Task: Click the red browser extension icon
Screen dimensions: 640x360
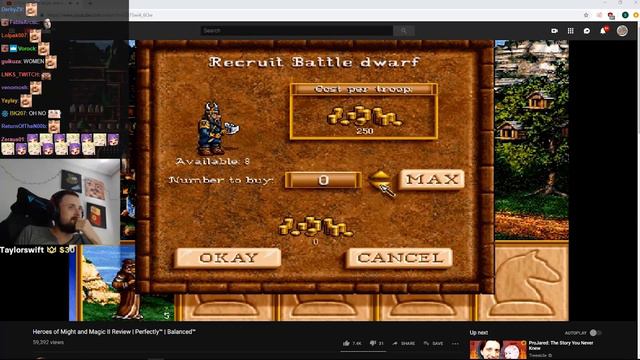Action: [611, 16]
